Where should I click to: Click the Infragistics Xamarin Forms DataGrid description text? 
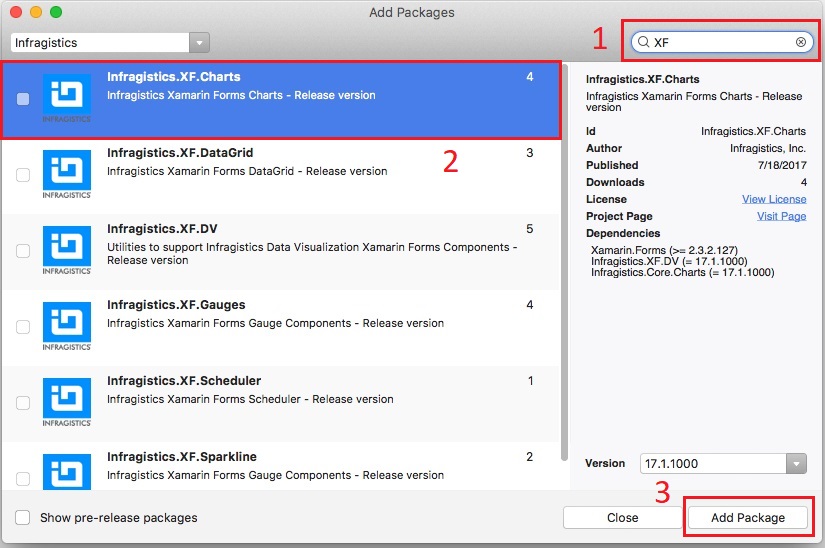coord(247,171)
